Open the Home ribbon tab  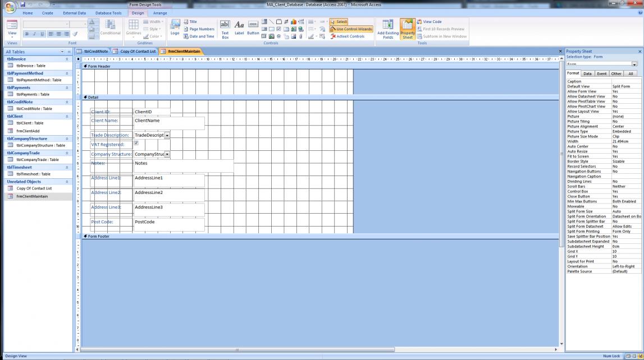point(28,13)
